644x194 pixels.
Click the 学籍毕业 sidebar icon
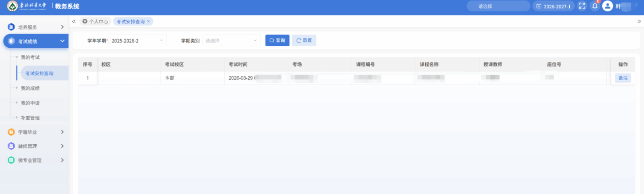(11, 132)
